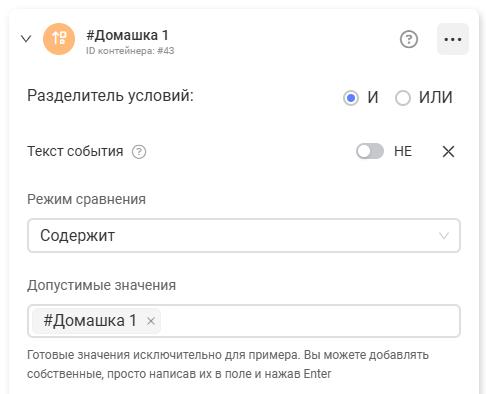The height and width of the screenshot is (394, 486).
Task: Remove the Текст события condition
Action: pyautogui.click(x=448, y=152)
